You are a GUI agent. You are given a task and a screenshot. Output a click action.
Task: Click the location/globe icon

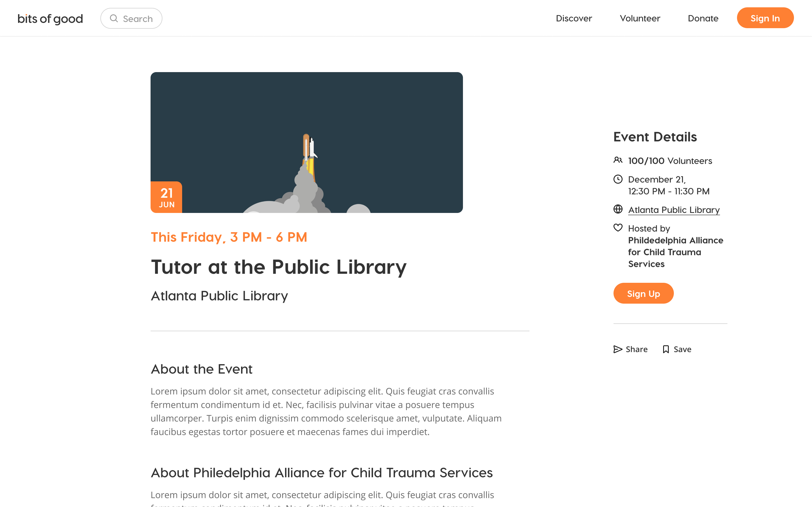617,209
